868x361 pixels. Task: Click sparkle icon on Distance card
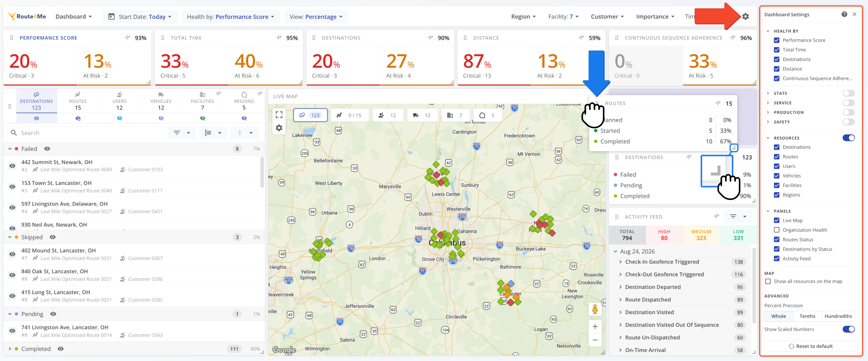[x=581, y=38]
